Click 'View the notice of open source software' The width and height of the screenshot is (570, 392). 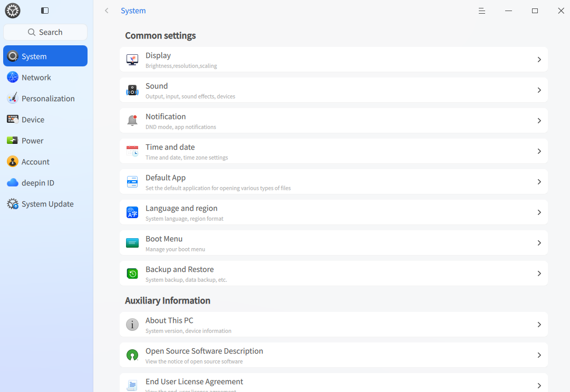click(x=194, y=361)
